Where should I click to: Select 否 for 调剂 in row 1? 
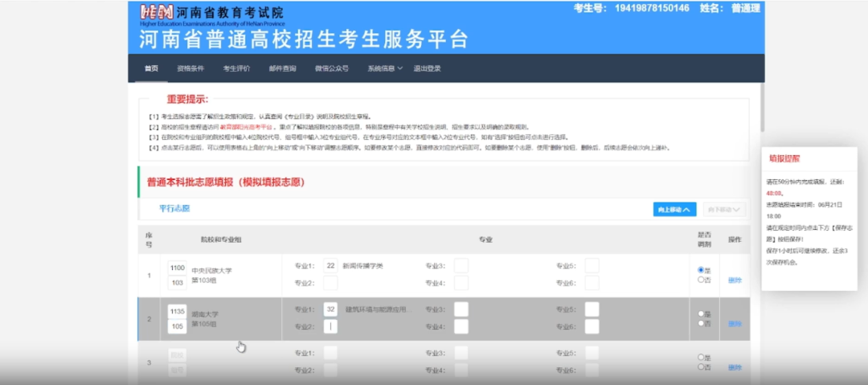pos(701,280)
